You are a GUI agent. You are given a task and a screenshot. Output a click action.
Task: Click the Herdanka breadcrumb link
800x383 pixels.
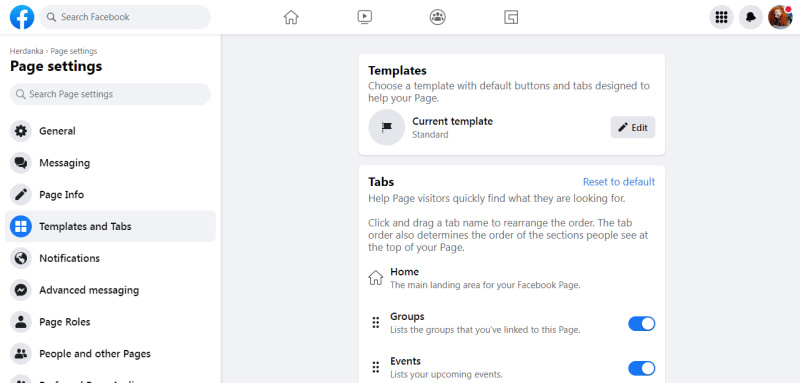(27, 51)
